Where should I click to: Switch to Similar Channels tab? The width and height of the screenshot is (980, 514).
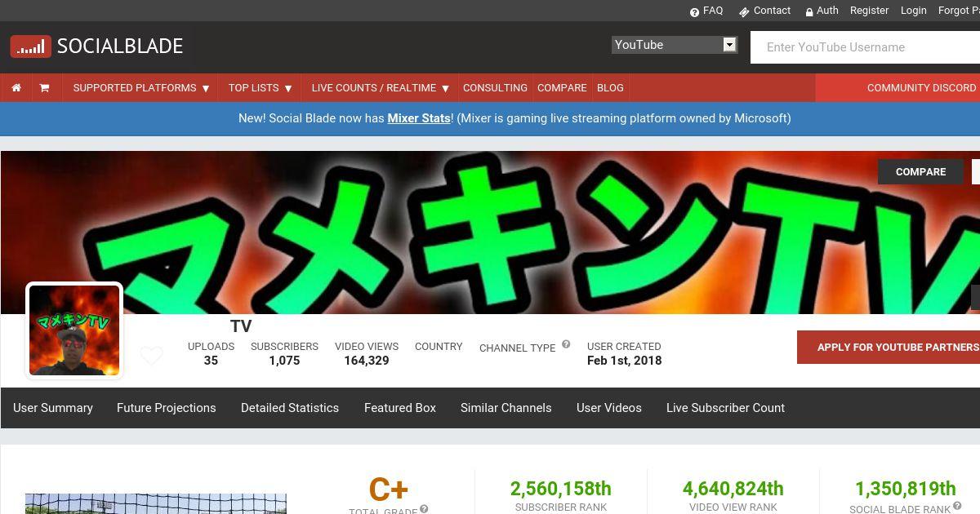pyautogui.click(x=506, y=408)
